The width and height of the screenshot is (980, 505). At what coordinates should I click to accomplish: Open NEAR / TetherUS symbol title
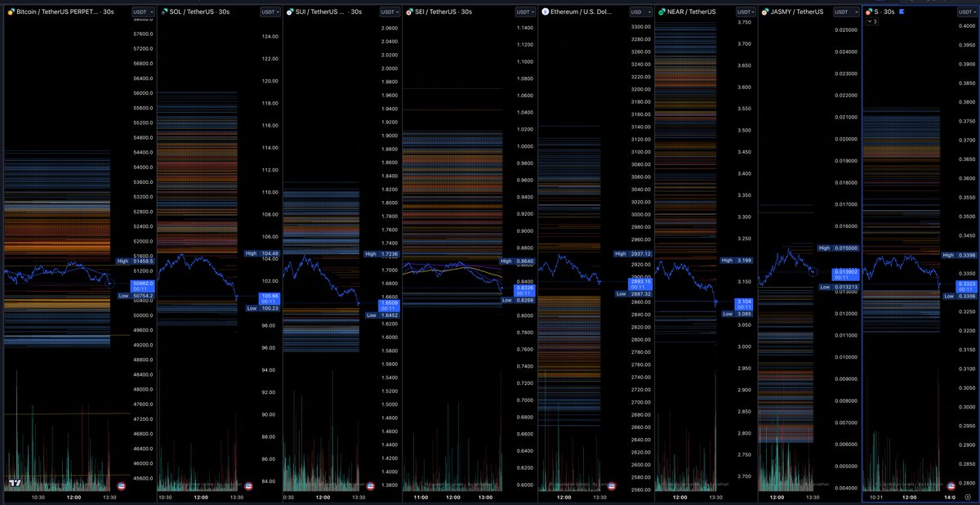(x=692, y=12)
